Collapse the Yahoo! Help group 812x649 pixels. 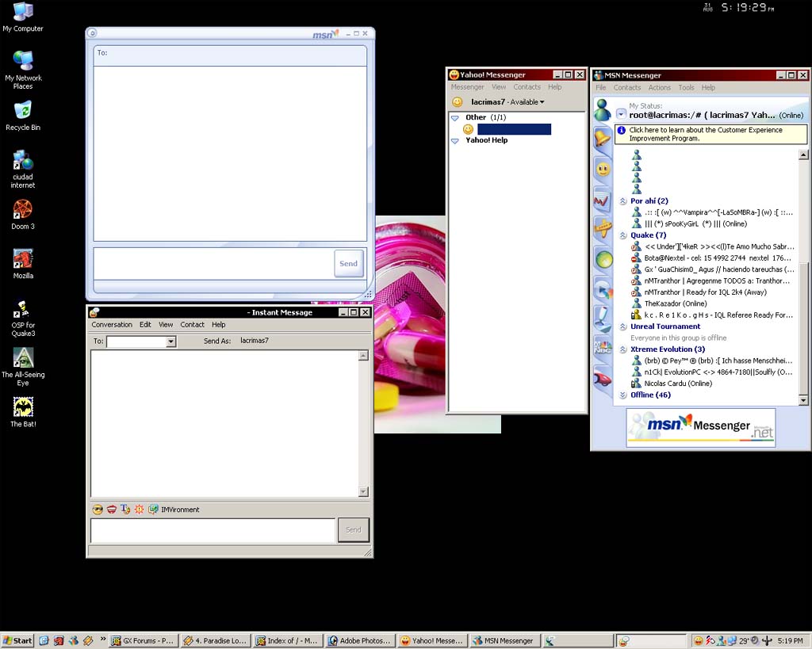pos(454,141)
